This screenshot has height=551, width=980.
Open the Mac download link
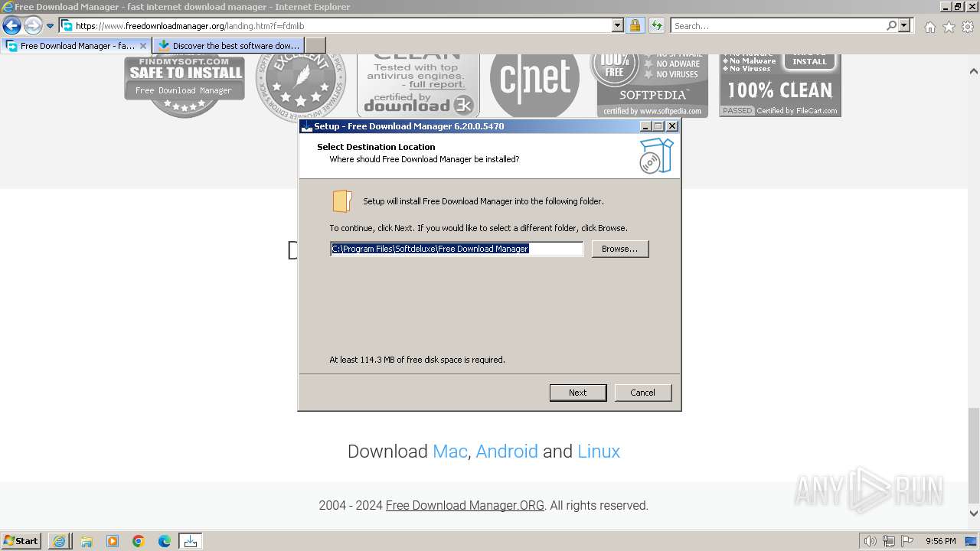449,452
